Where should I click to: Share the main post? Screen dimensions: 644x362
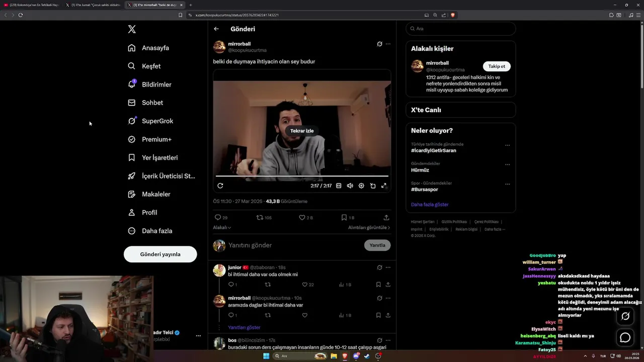(x=386, y=218)
